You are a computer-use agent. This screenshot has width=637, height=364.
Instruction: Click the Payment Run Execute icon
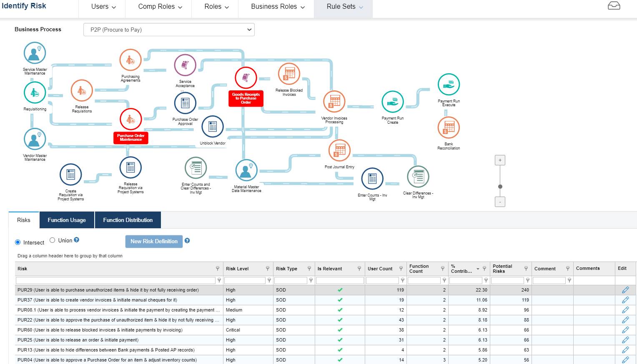(449, 84)
